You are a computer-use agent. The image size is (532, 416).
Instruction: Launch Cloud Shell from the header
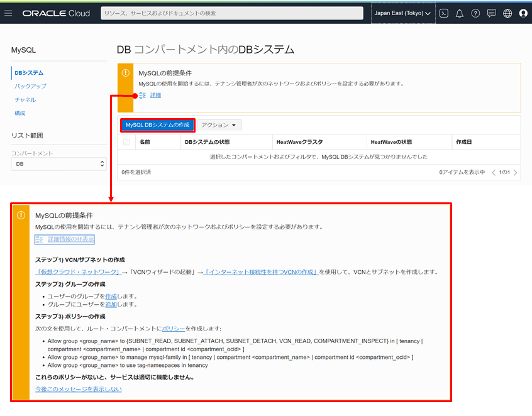[x=444, y=13]
